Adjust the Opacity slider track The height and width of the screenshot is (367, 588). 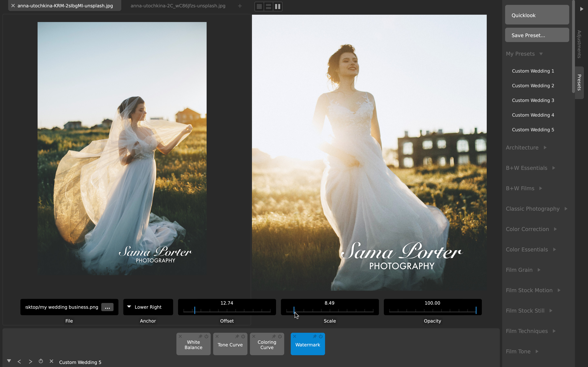point(432,310)
